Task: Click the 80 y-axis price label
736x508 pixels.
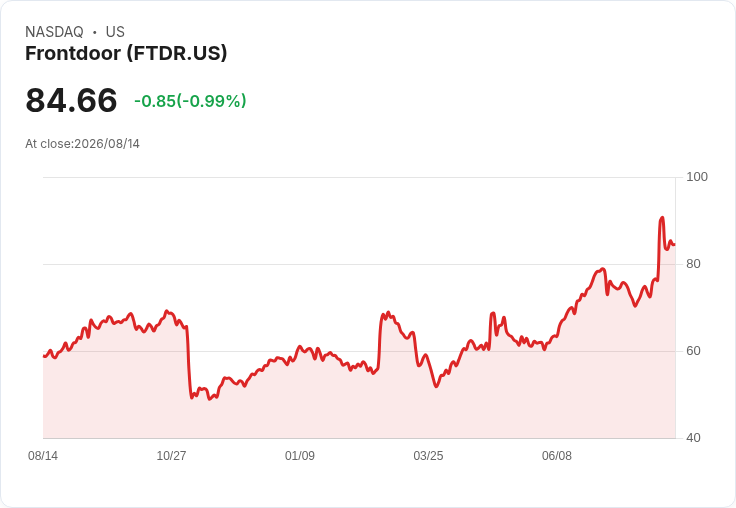Action: (x=693, y=264)
